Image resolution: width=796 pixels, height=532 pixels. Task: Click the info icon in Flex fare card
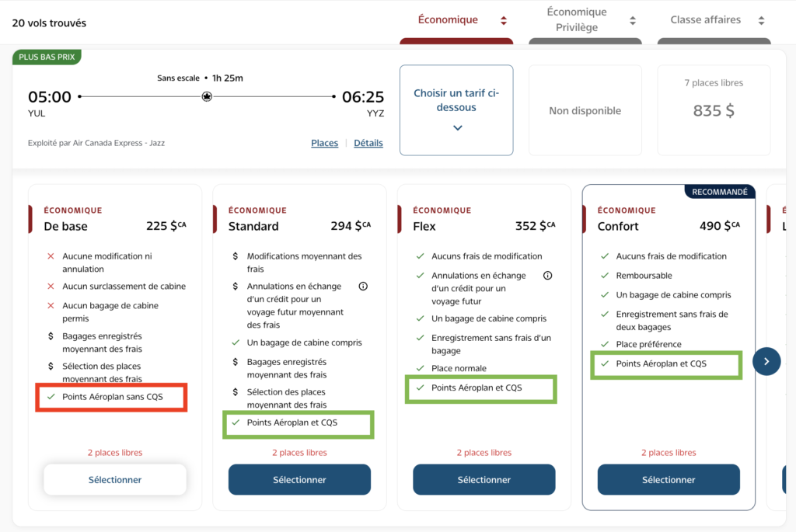[x=547, y=276]
